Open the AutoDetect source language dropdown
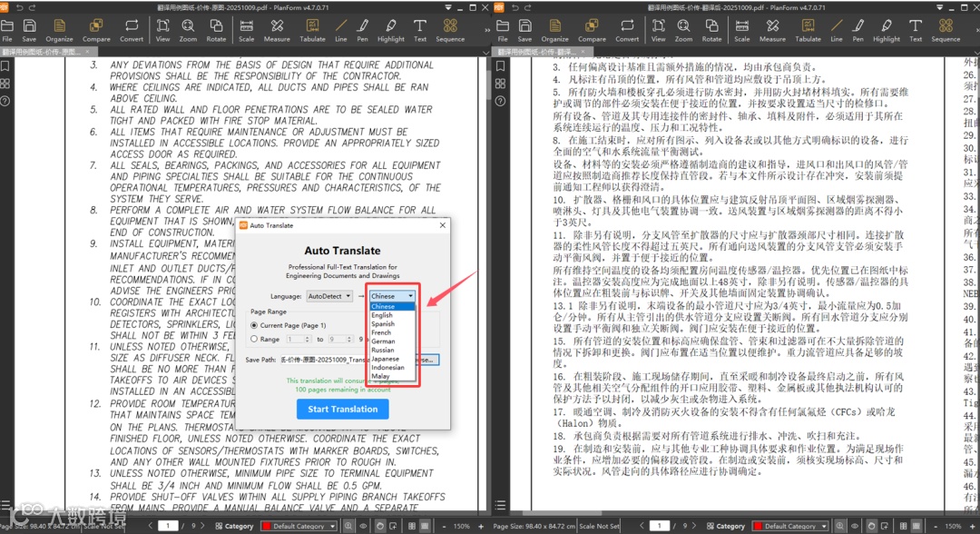The height and width of the screenshot is (534, 980). (329, 296)
